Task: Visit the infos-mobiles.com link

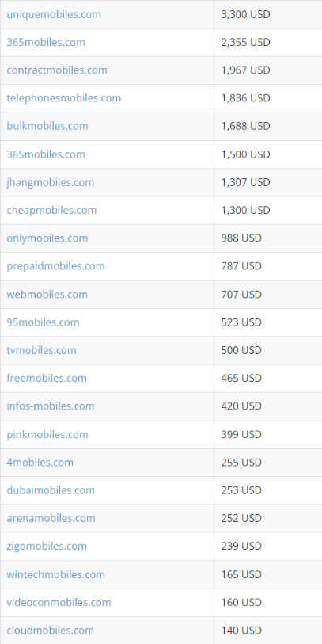Action: [x=51, y=406]
